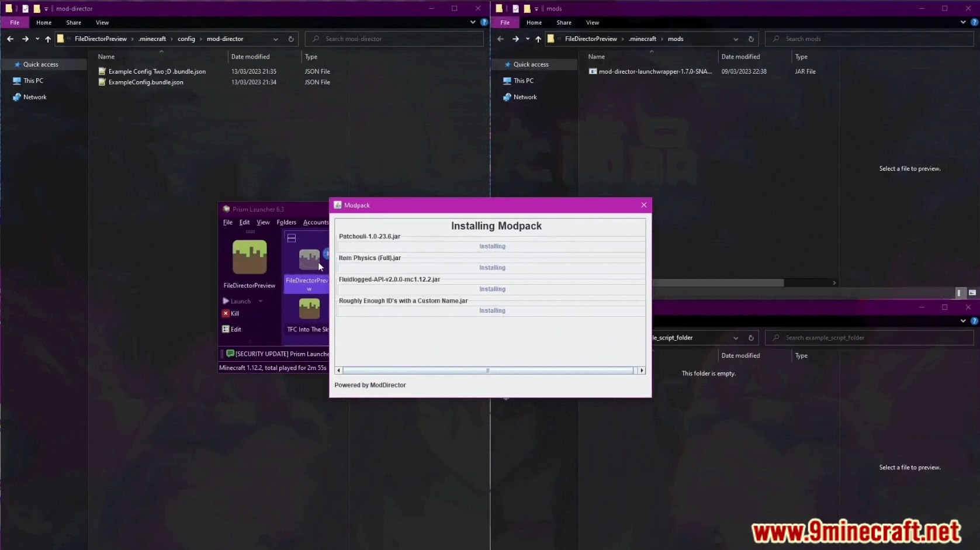Open View ribbon tab in mods window
Image resolution: width=980 pixels, height=550 pixels.
[x=593, y=23]
